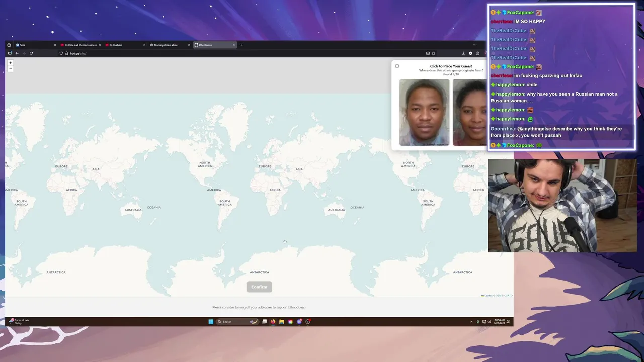Open Task View on the taskbar
Viewport: 644px width, 362px height.
(x=264, y=322)
